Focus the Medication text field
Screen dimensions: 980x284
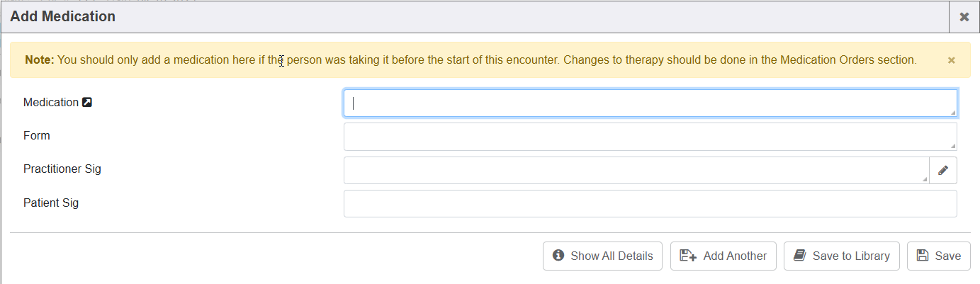(648, 103)
